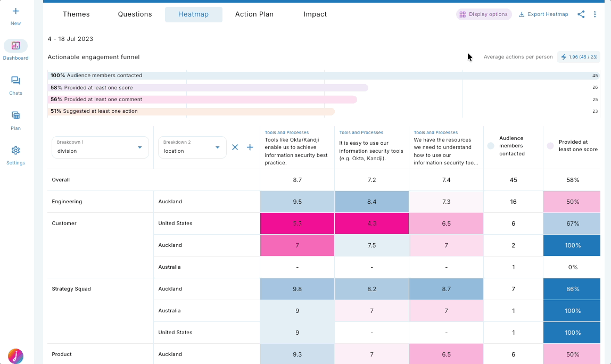
Task: Open the Display options panel
Action: [x=483, y=14]
